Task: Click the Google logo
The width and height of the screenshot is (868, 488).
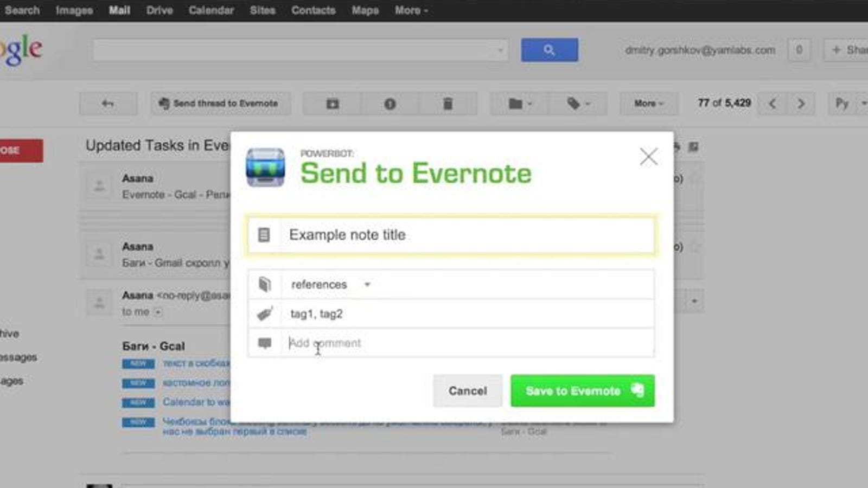Action: click(x=21, y=50)
